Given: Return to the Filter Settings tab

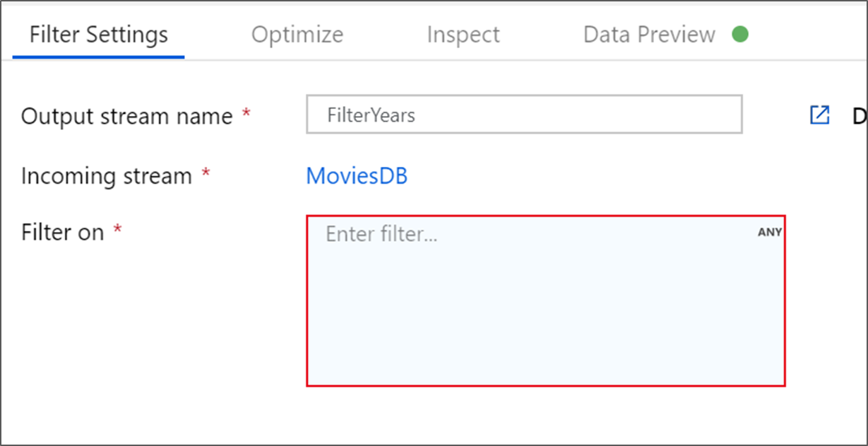Looking at the screenshot, I should click(x=97, y=33).
